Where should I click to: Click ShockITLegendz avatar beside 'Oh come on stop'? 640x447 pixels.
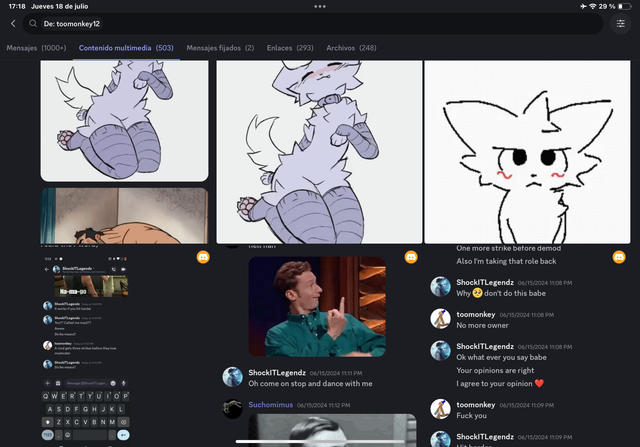[x=233, y=377]
